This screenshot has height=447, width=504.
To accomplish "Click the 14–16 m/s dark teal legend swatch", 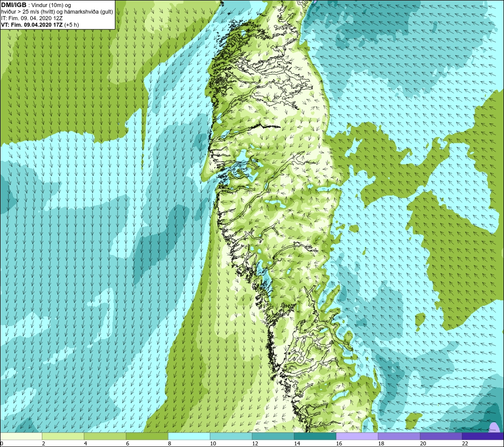I will (x=315, y=436).
